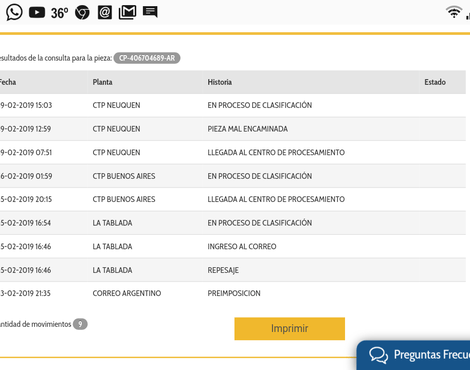Tap the 36° temperature indicator
Image resolution: width=470 pixels, height=370 pixels.
pyautogui.click(x=59, y=13)
